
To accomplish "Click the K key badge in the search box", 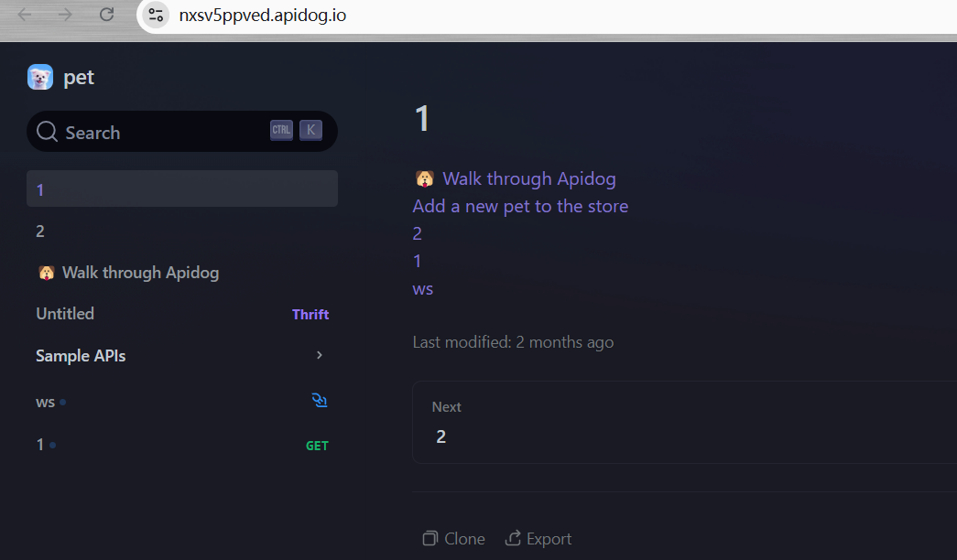I will pyautogui.click(x=310, y=130).
